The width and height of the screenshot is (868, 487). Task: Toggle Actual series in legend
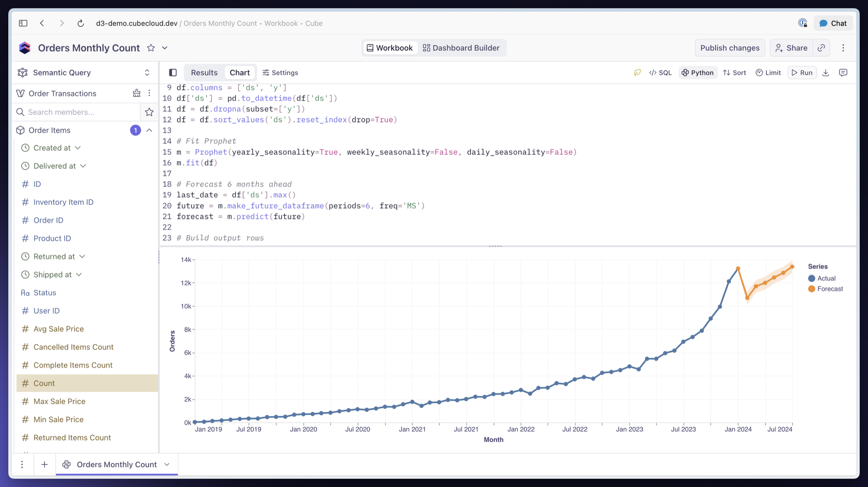click(822, 278)
